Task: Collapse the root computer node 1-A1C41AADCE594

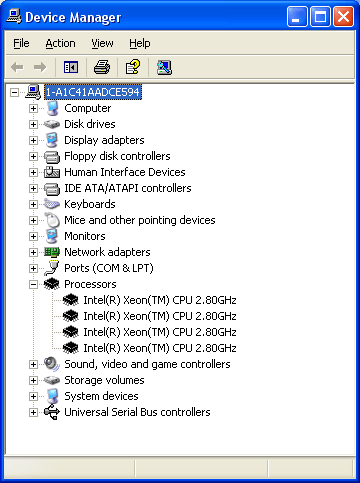Action: (14, 92)
